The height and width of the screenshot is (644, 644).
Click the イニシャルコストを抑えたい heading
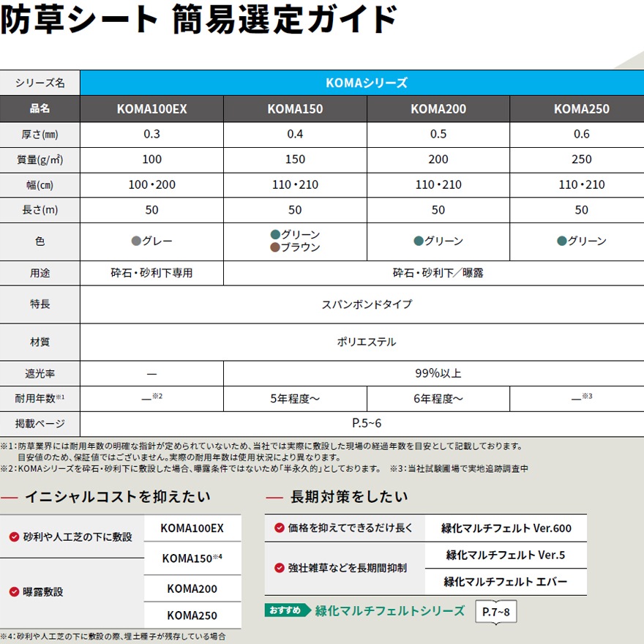(x=117, y=497)
